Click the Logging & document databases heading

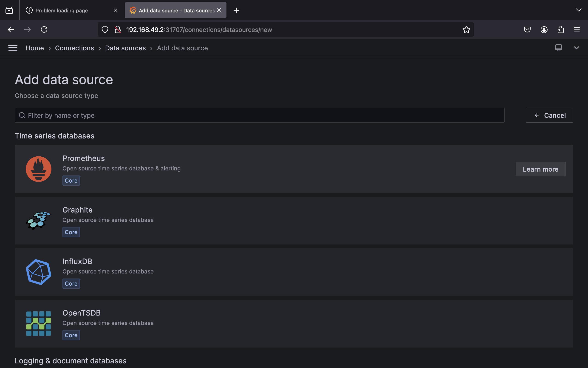pyautogui.click(x=71, y=361)
